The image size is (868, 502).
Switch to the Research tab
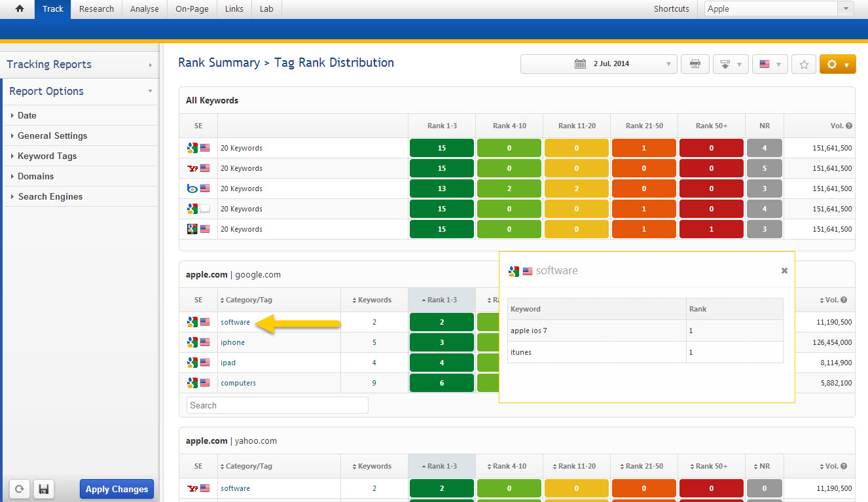[x=96, y=9]
